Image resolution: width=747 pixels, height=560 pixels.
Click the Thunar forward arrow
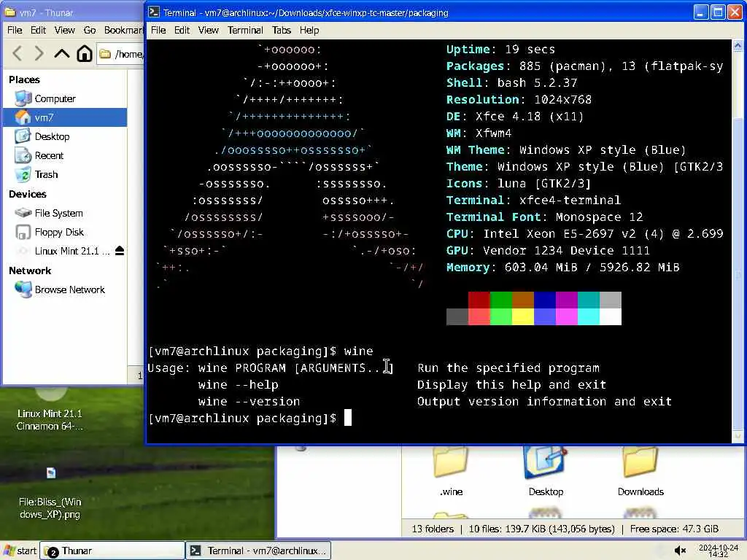[x=39, y=53]
